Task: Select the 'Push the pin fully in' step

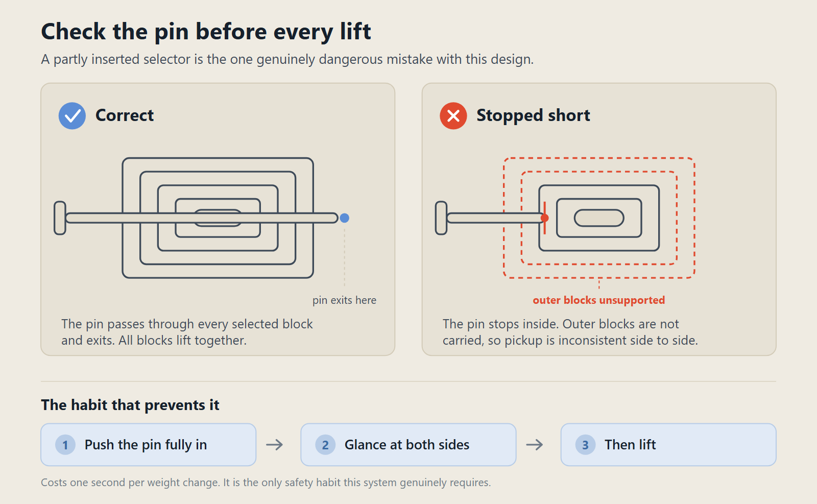Action: click(x=149, y=445)
